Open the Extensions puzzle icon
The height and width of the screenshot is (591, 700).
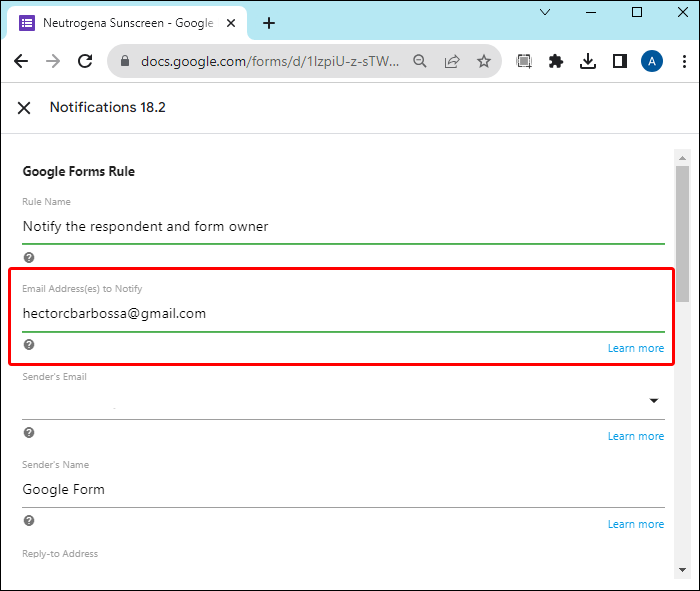(x=556, y=61)
